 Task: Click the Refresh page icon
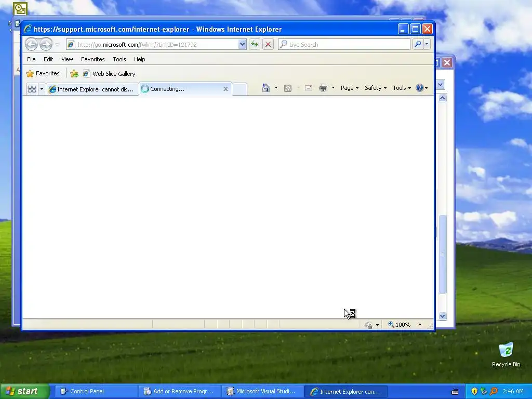[255, 44]
